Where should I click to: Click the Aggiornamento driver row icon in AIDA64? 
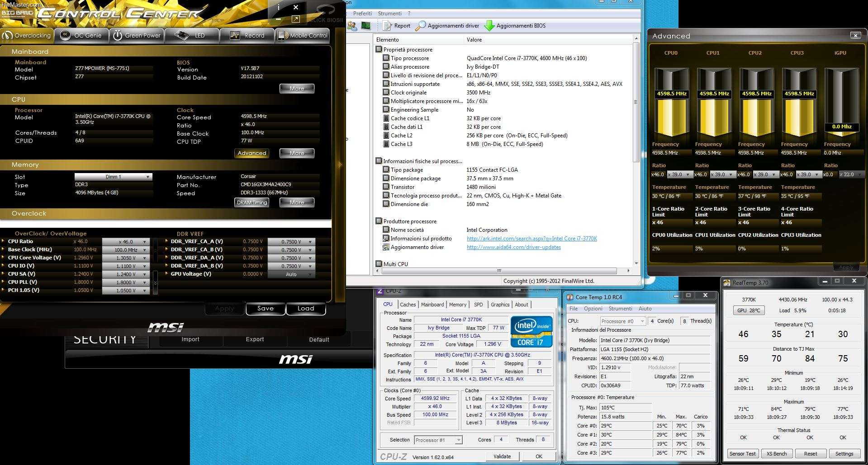pos(386,247)
